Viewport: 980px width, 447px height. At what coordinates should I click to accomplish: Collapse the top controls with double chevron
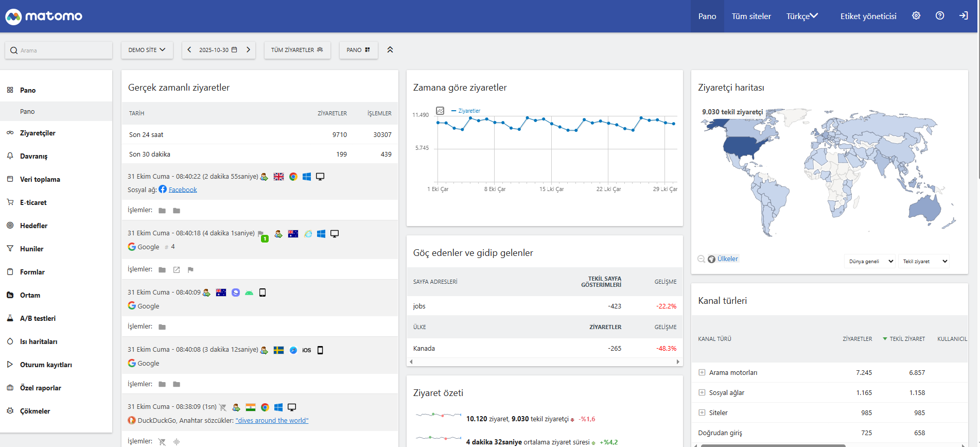390,50
